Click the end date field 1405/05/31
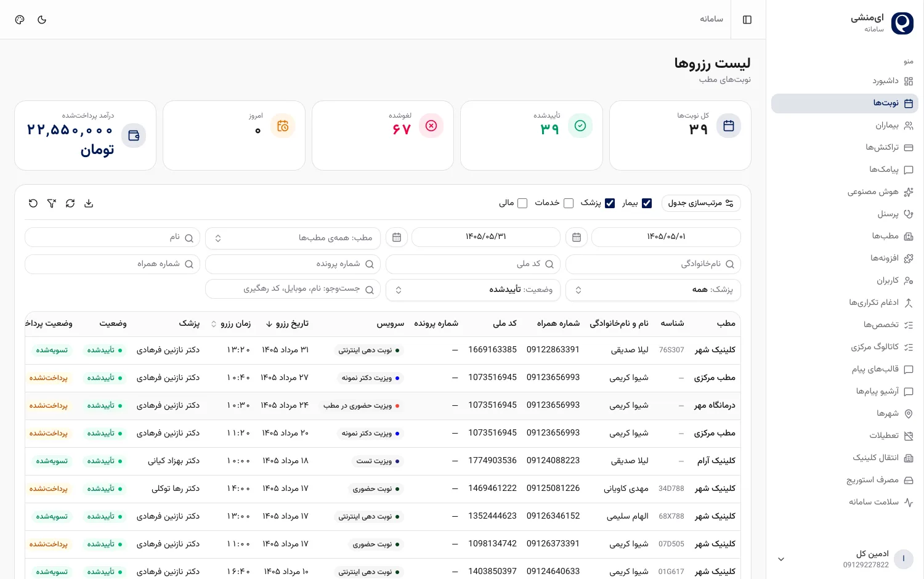Viewport: 924px width, 579px height. click(486, 237)
